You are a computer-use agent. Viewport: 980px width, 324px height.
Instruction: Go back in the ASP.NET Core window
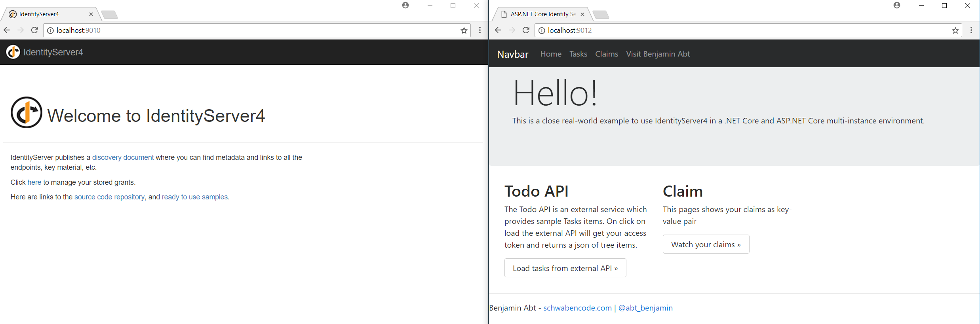498,30
